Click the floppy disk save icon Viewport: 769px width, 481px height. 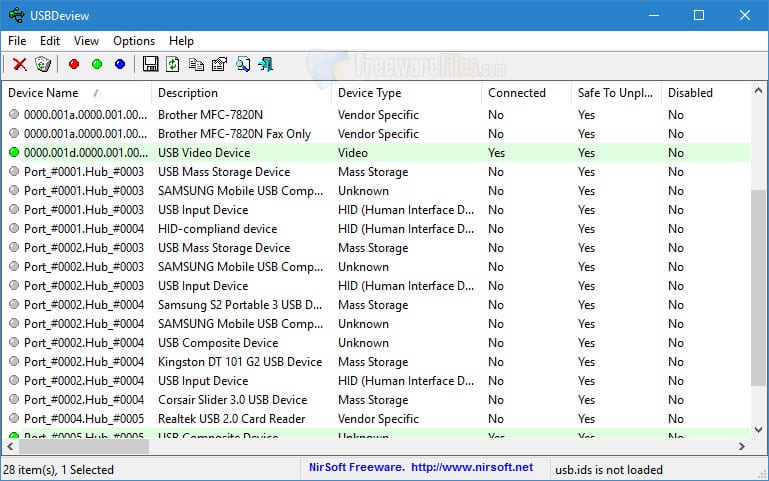tap(150, 64)
